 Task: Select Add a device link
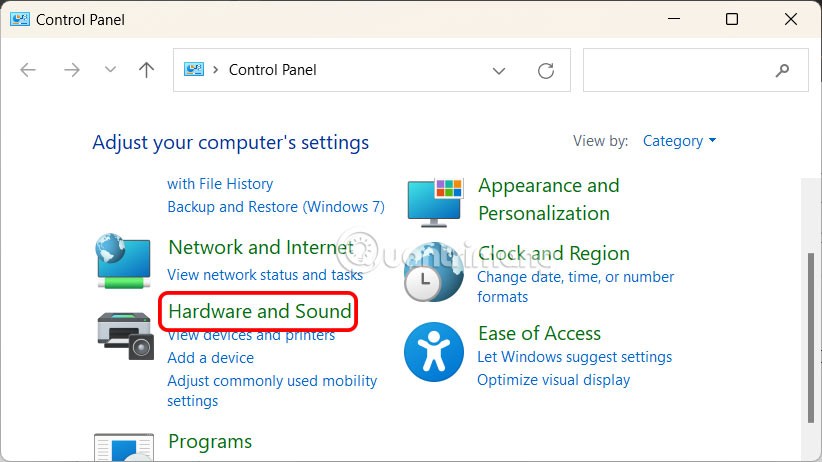(x=210, y=358)
